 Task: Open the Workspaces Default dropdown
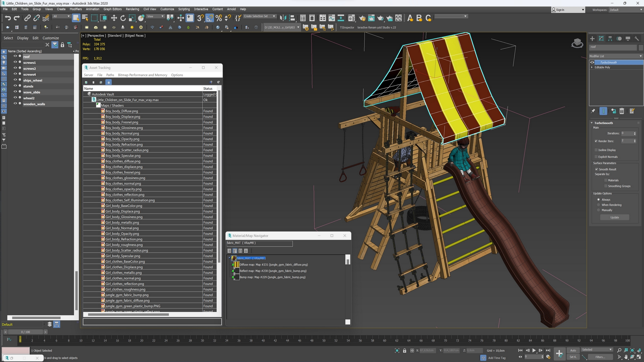click(626, 10)
